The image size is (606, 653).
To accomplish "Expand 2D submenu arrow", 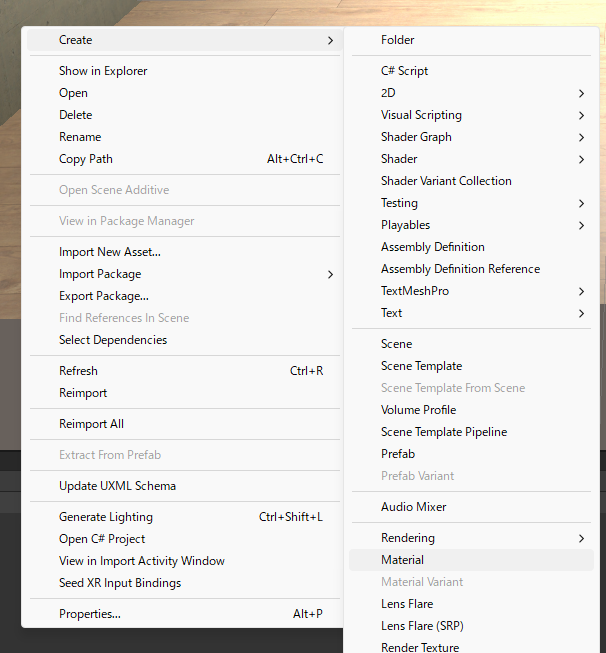I will click(581, 93).
